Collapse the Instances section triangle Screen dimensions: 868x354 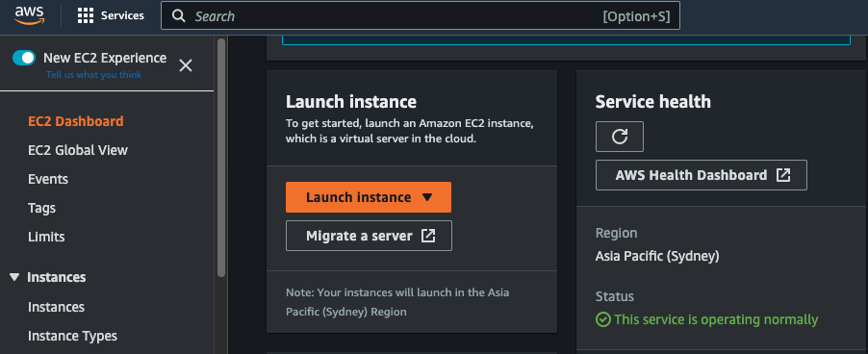(14, 277)
